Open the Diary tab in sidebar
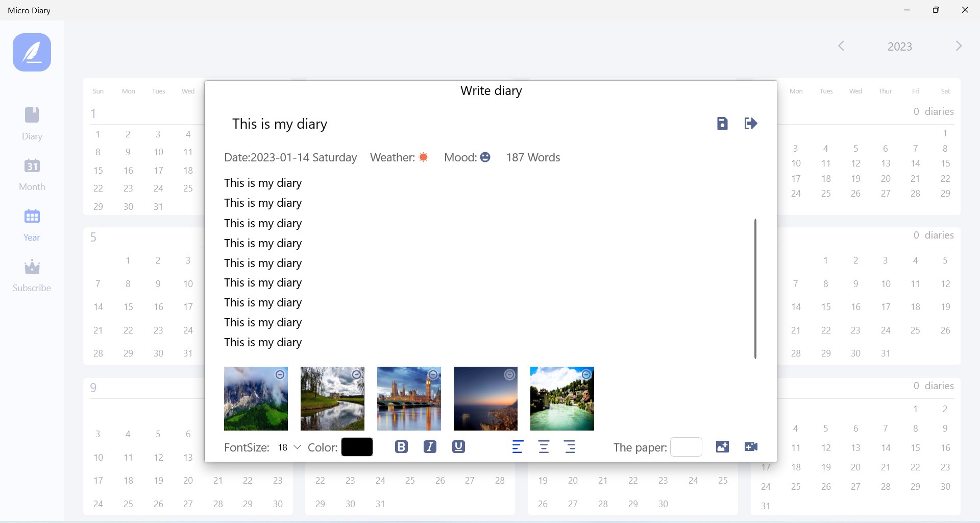This screenshot has height=523, width=980. [x=32, y=124]
